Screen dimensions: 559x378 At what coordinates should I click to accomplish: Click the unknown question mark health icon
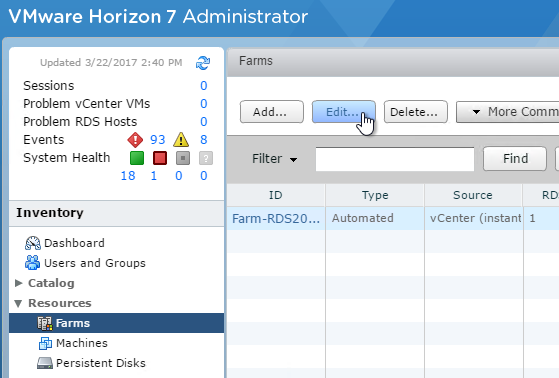click(x=206, y=158)
